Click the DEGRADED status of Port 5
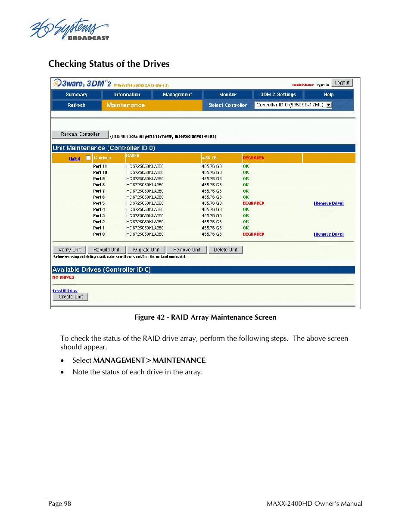 (253, 203)
